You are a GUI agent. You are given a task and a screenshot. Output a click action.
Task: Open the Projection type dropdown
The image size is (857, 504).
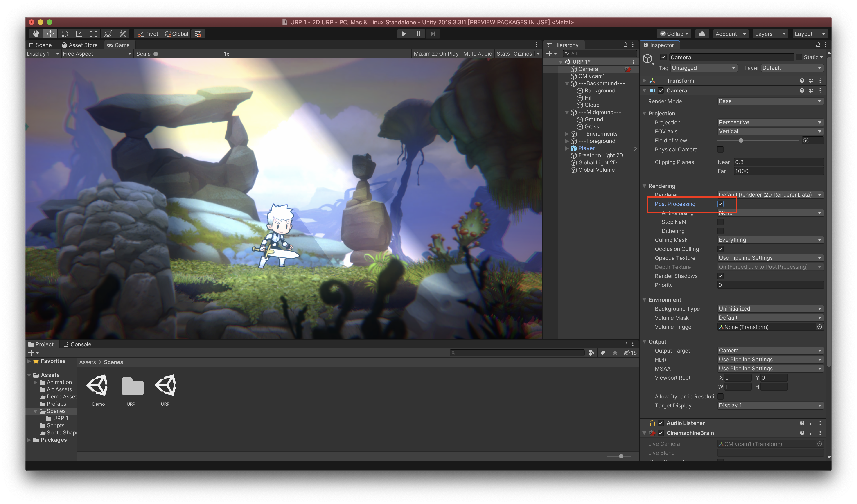click(770, 122)
